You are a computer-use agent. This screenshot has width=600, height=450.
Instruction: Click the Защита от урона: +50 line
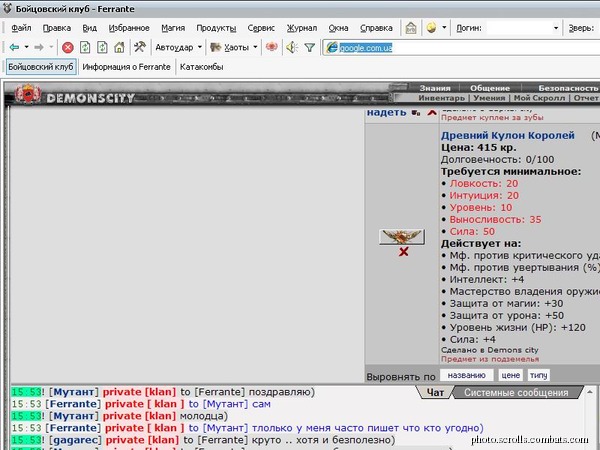[506, 316]
